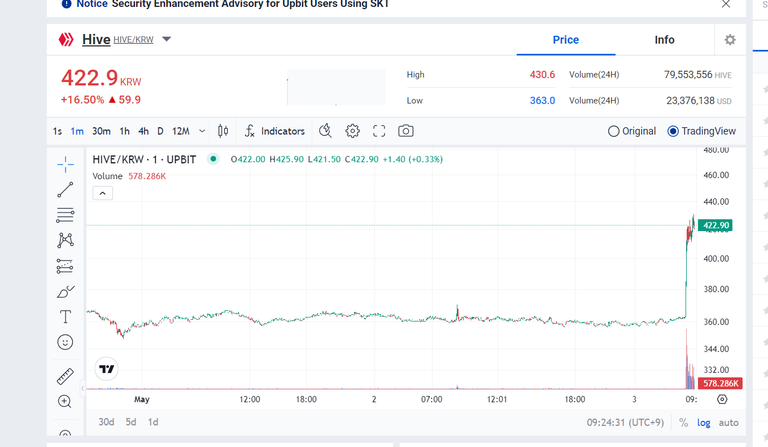
Task: Click the TradingView logo on chart
Action: coord(106,369)
